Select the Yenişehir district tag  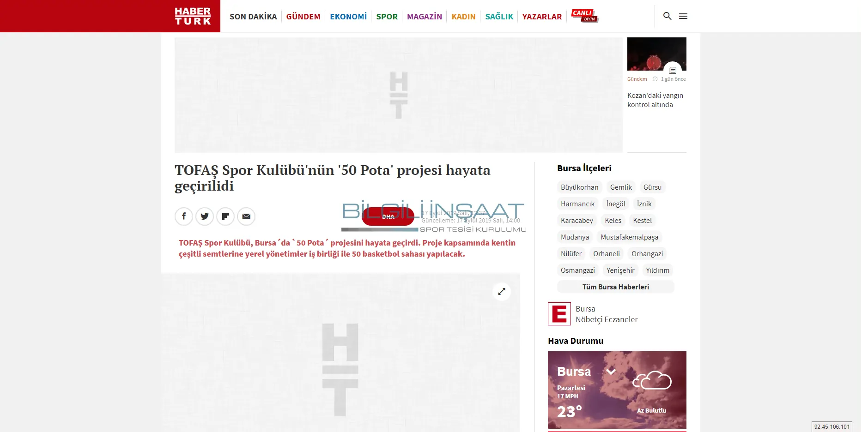(620, 270)
